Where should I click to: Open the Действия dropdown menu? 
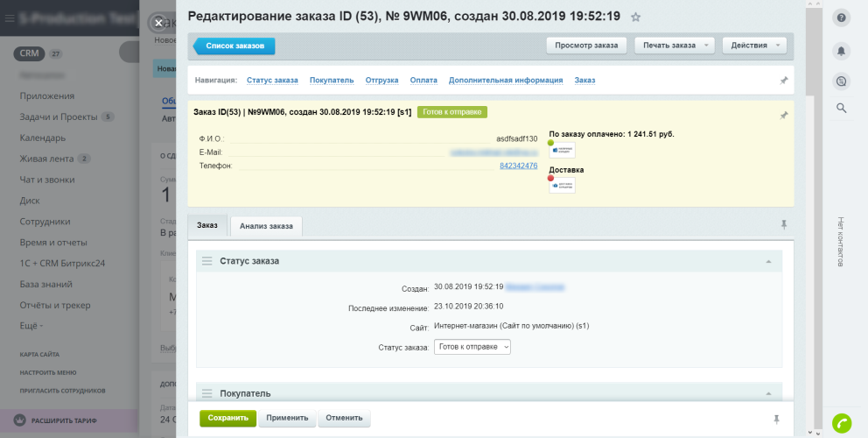[754, 46]
